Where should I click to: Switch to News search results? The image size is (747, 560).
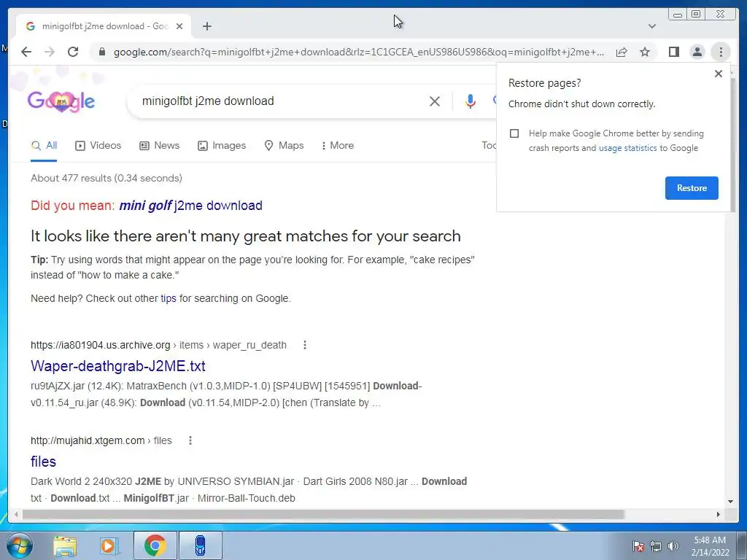click(159, 146)
